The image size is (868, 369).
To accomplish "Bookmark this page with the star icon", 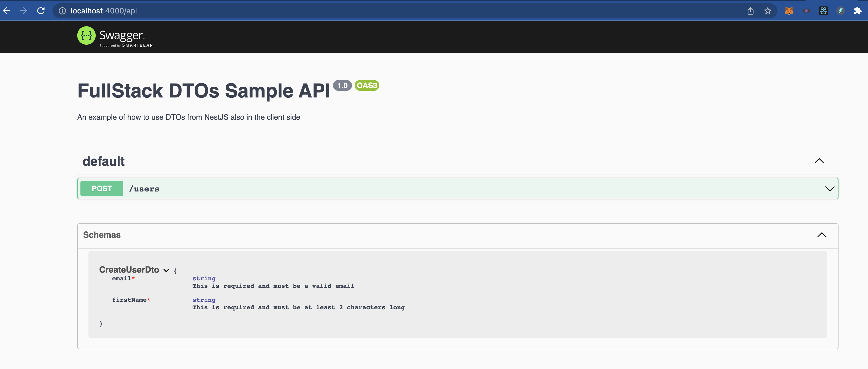I will pyautogui.click(x=767, y=11).
